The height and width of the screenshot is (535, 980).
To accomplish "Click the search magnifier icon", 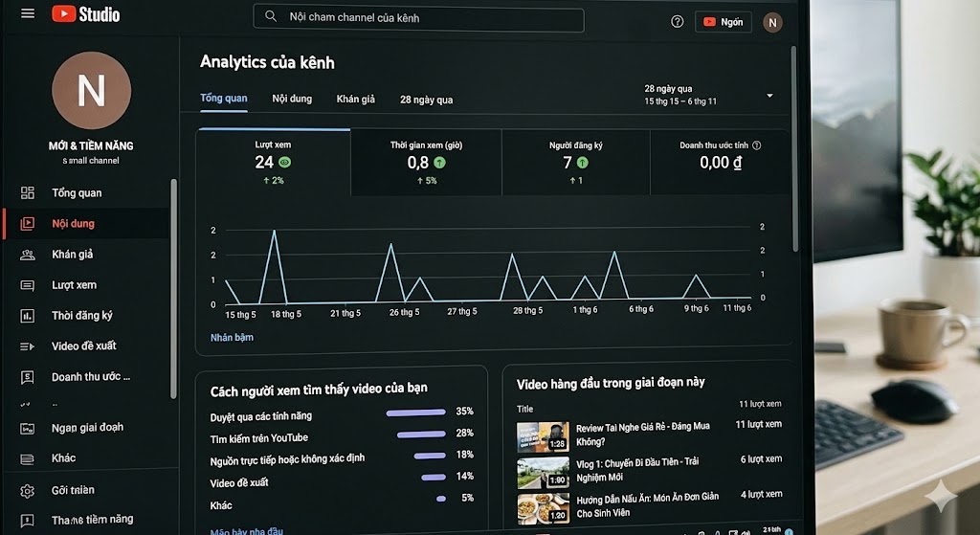I will [271, 16].
